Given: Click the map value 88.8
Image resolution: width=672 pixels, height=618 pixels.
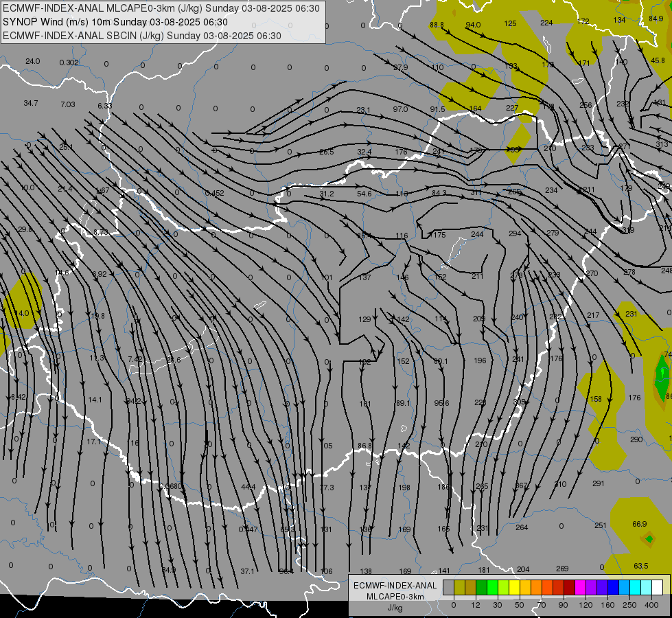Looking at the screenshot, I should pos(437,25).
